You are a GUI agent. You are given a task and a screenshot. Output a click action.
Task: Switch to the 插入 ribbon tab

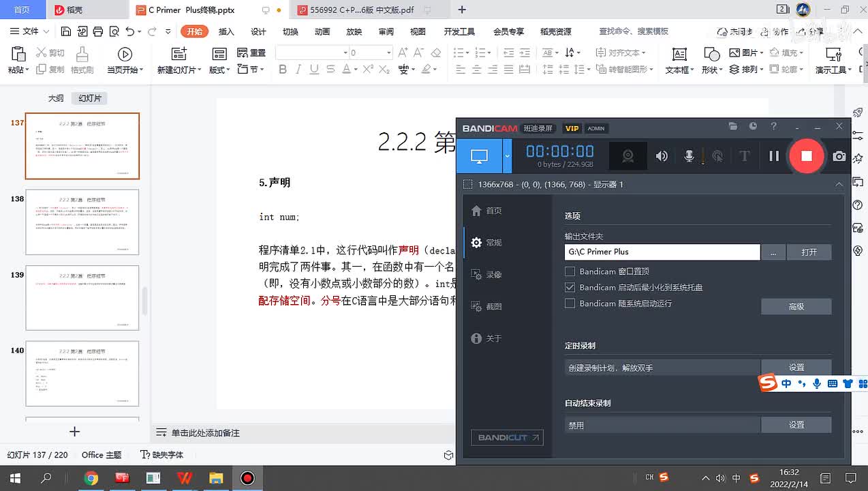(226, 31)
